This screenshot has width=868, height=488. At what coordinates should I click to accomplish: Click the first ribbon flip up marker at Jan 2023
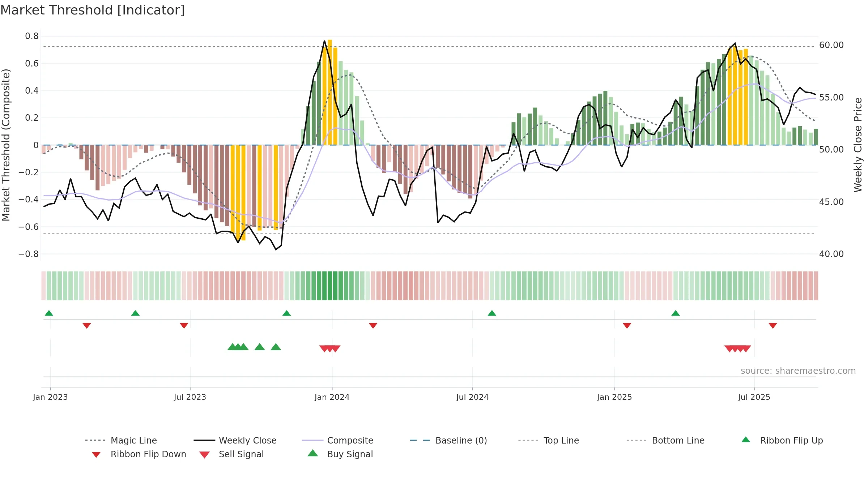tap(49, 313)
